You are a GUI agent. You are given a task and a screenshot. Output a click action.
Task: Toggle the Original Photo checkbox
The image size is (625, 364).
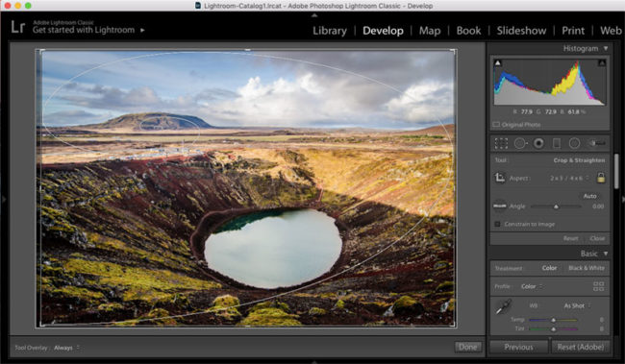point(496,125)
